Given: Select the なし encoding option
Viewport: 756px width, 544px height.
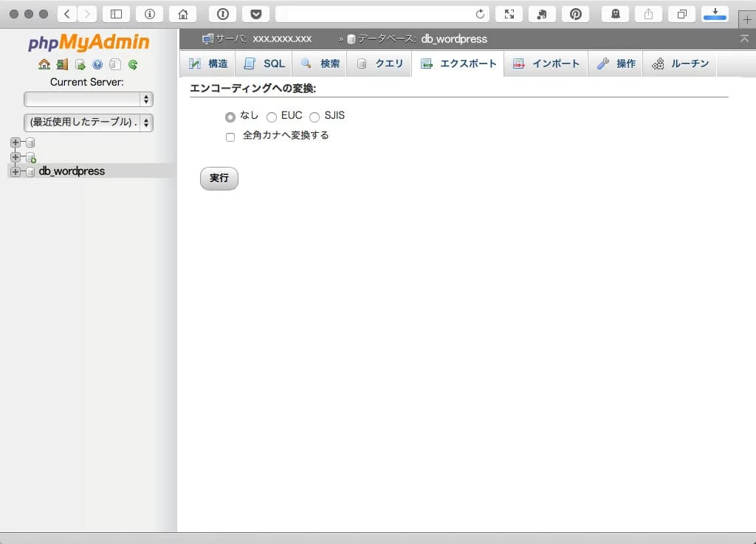Looking at the screenshot, I should [x=230, y=117].
